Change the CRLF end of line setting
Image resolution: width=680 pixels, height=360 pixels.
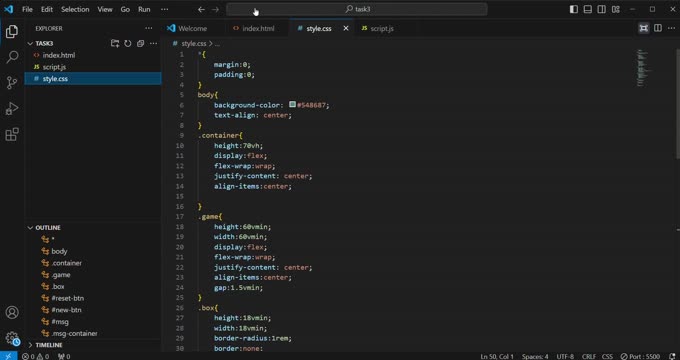coord(588,357)
